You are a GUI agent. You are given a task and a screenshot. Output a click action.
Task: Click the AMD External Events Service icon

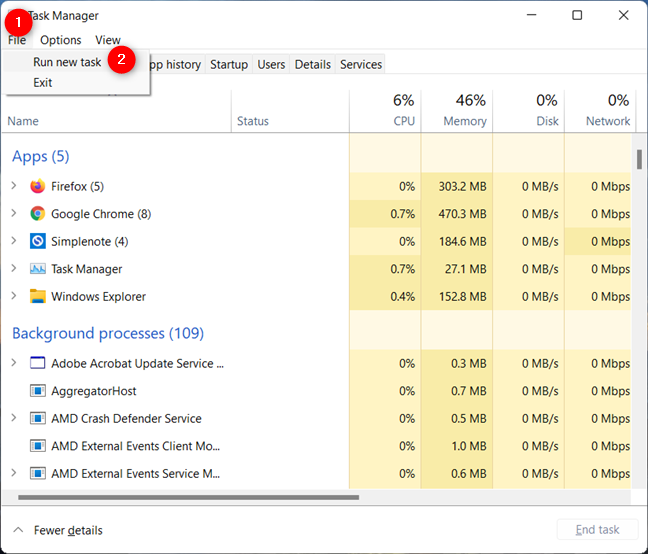tap(38, 473)
